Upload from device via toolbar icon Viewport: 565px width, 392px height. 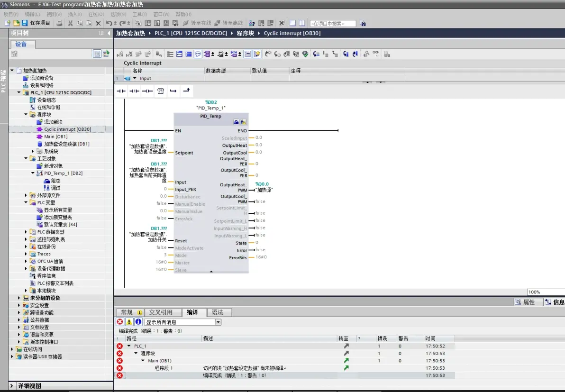click(x=157, y=23)
